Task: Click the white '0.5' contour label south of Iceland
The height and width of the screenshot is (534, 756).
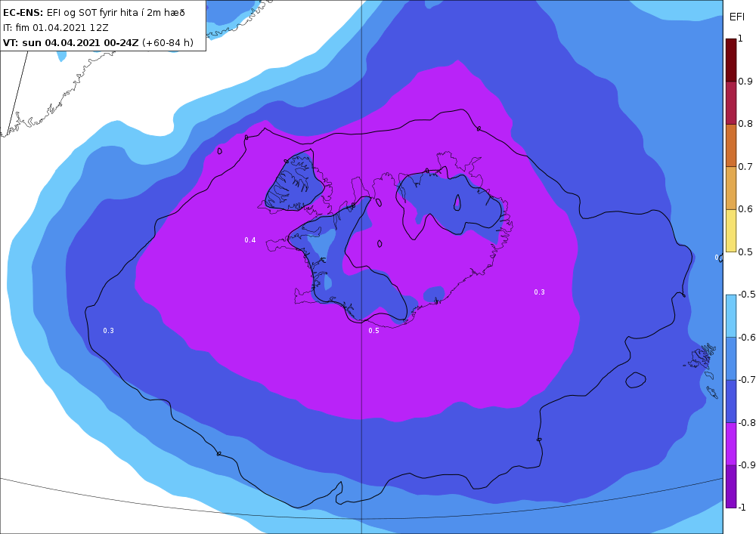Action: [x=373, y=330]
